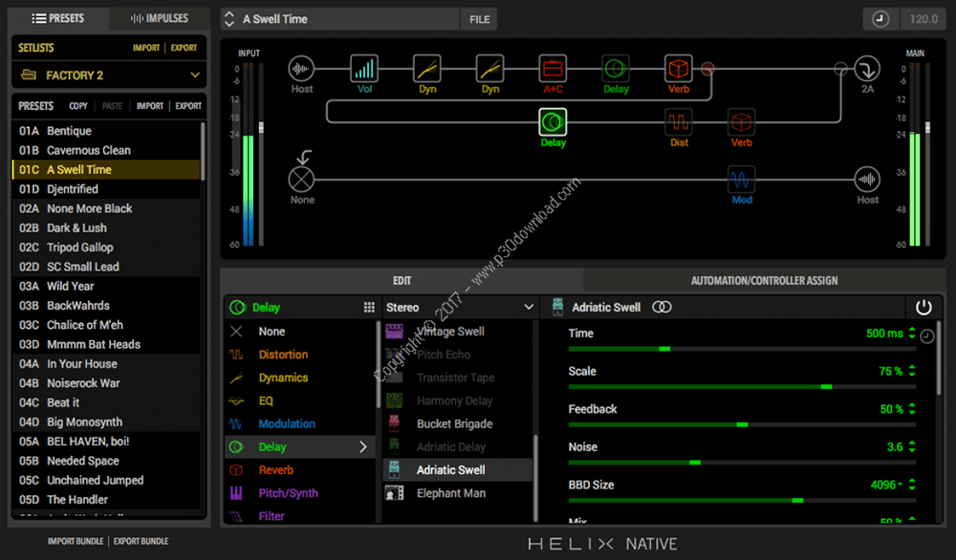The height and width of the screenshot is (560, 956).
Task: Click the input level meter slider
Action: click(262, 127)
